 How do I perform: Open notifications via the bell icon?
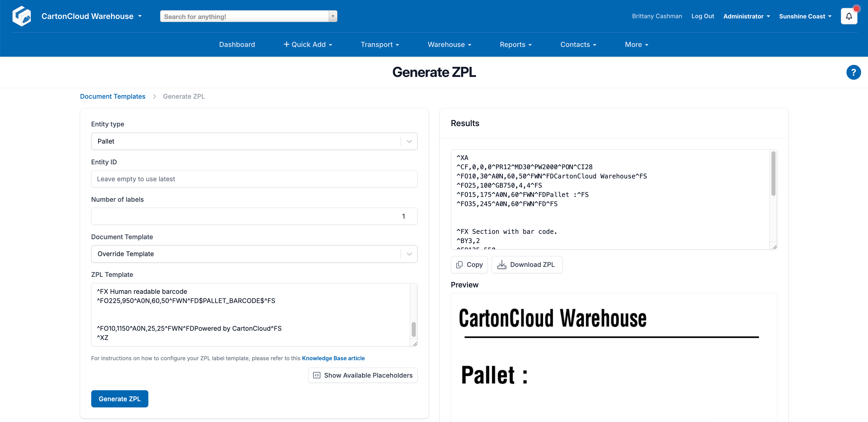(x=849, y=16)
